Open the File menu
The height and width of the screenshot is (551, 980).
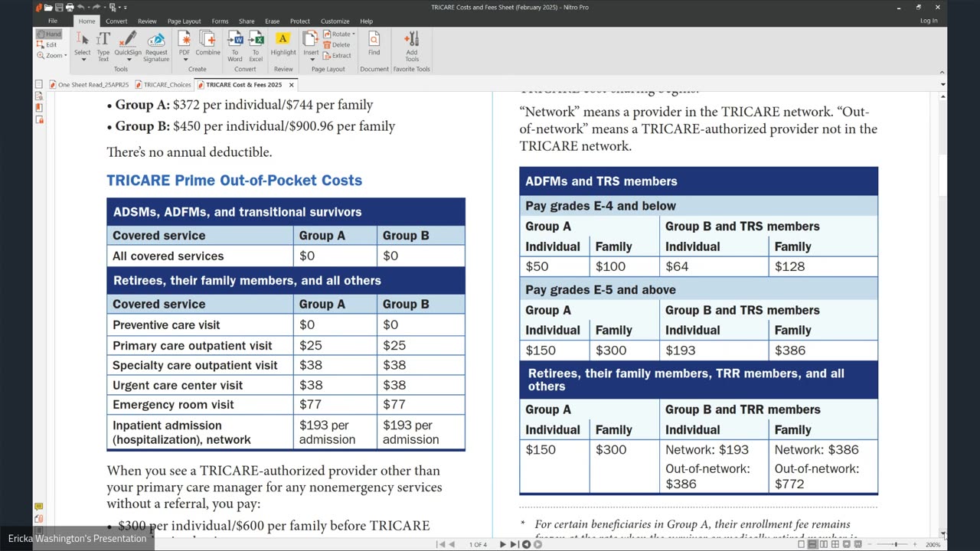[x=53, y=21]
